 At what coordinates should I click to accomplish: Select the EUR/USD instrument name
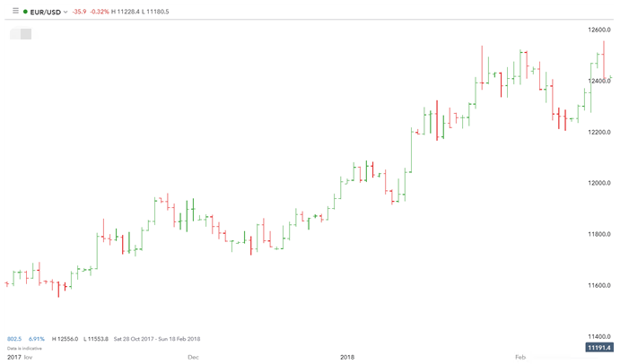click(46, 11)
